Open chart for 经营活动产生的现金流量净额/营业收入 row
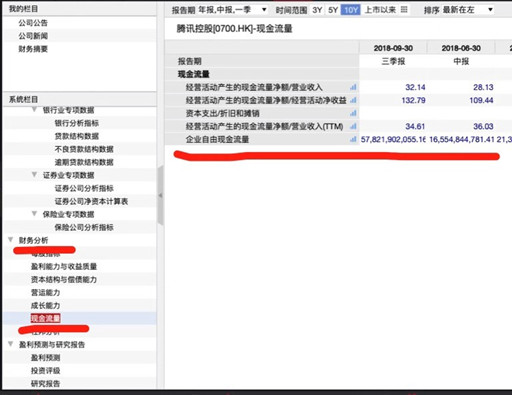 coord(353,87)
